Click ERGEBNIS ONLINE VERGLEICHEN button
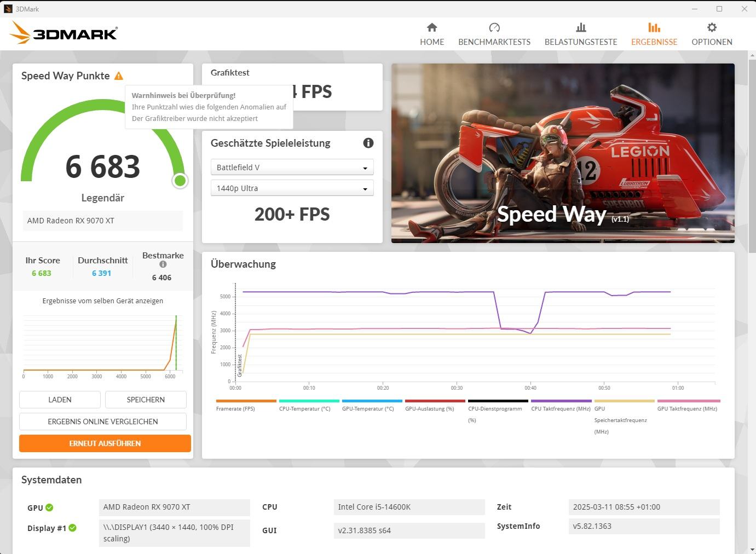Screen dimensions: 756x554 (x=103, y=422)
